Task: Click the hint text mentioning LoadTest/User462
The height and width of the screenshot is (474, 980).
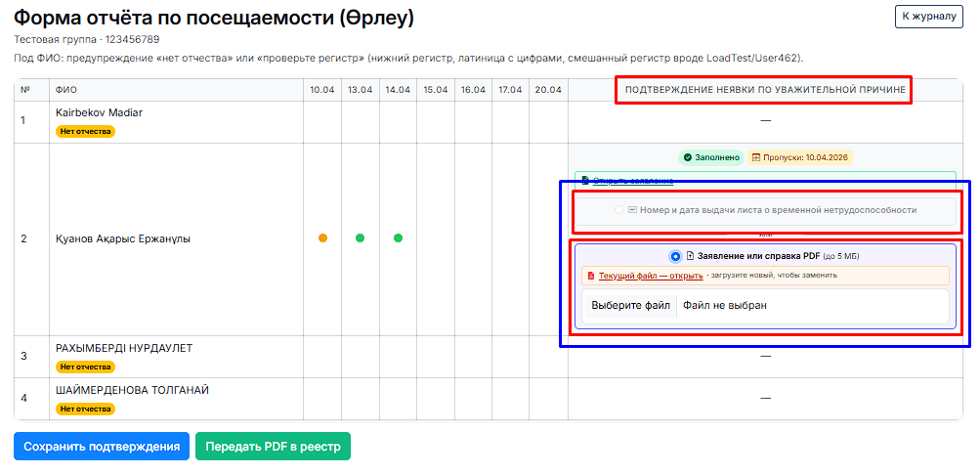Action: 408,59
